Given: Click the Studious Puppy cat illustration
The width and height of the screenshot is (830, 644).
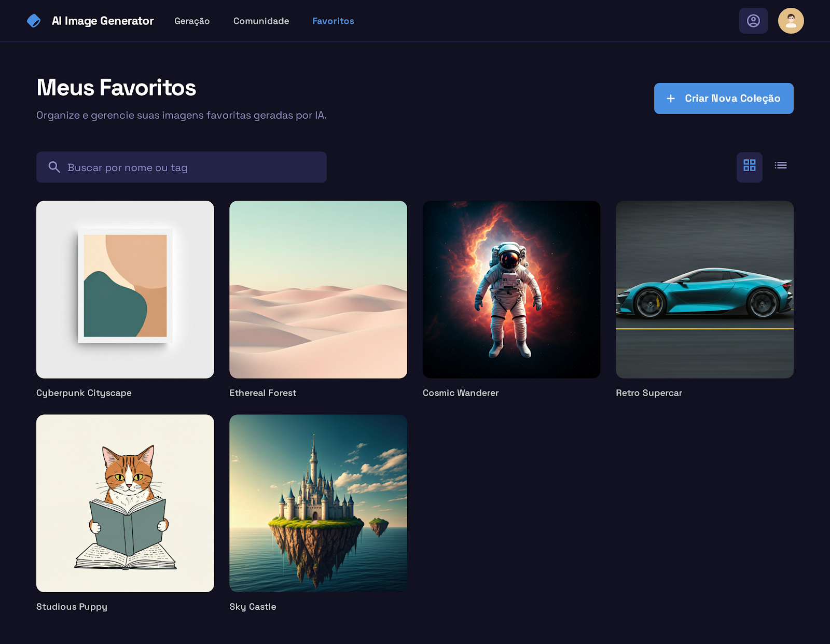Looking at the screenshot, I should pos(125,503).
